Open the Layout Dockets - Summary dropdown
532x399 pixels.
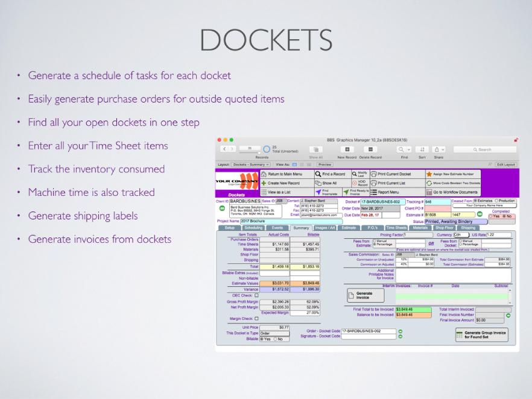tap(251, 165)
